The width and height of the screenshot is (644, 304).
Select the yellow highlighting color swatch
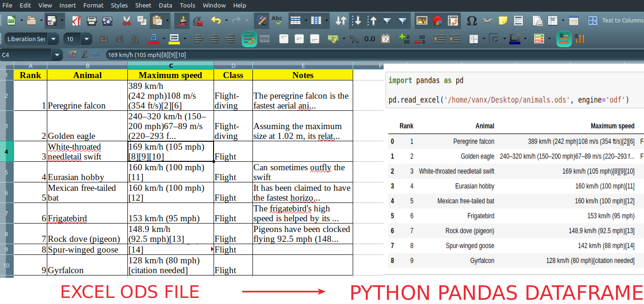[174, 42]
